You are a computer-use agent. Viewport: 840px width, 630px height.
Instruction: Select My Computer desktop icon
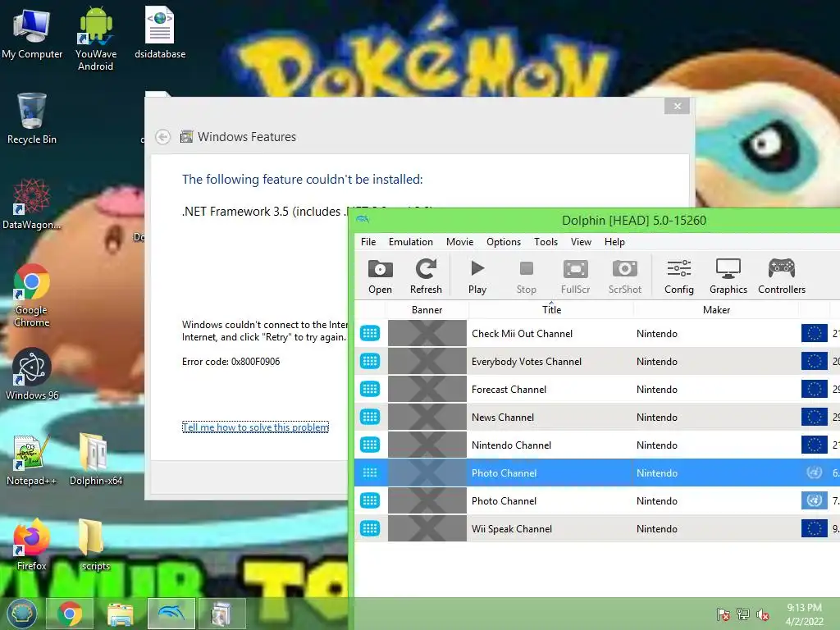pos(32,34)
